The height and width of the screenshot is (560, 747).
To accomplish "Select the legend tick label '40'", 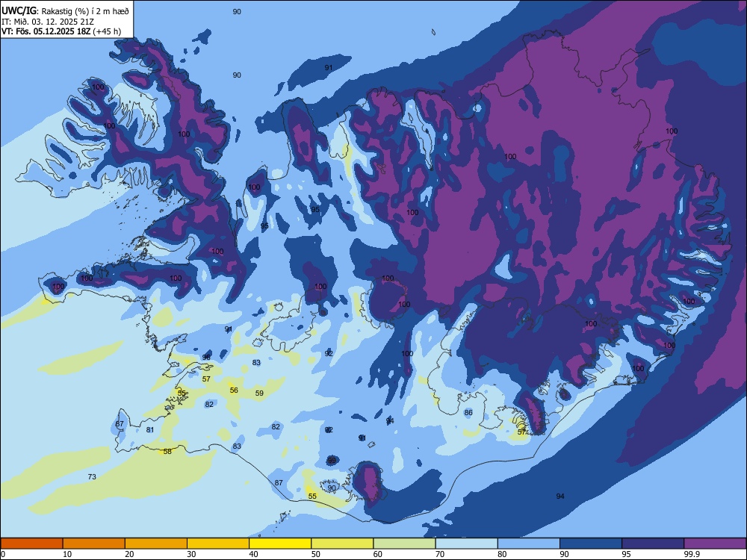I will point(253,554).
